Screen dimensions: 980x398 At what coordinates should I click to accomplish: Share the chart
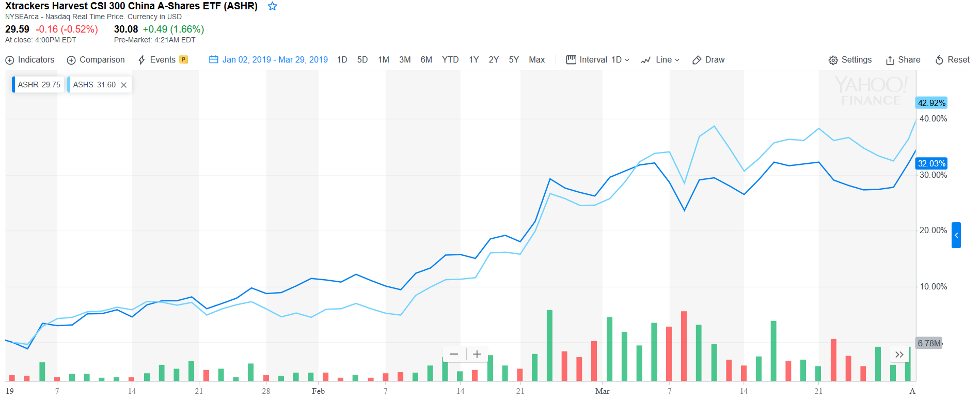coord(903,60)
